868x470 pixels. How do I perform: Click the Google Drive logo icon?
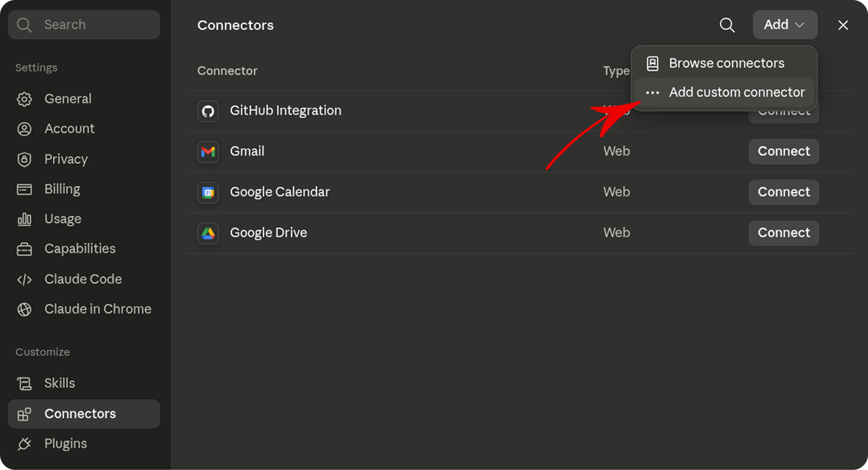(x=208, y=233)
